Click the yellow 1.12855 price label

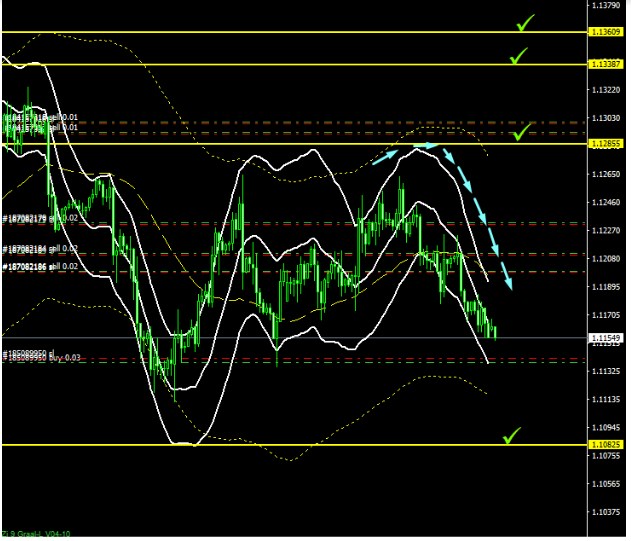(606, 144)
